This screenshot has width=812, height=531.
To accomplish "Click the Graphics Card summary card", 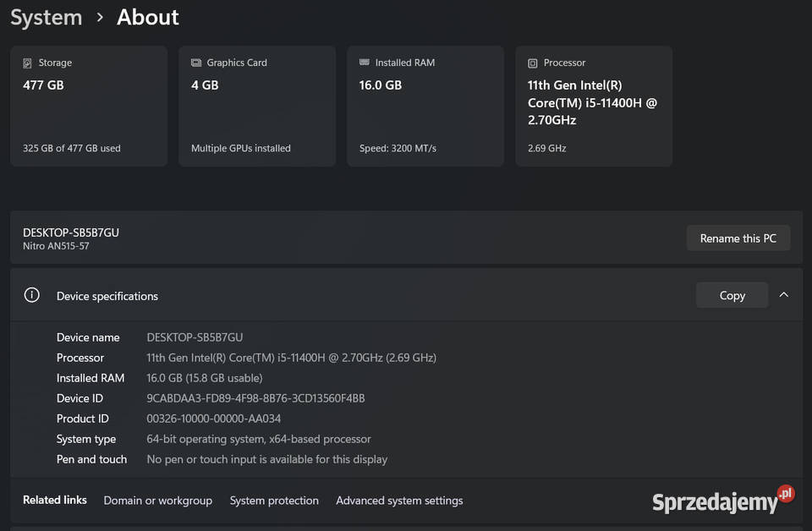I will [256, 106].
